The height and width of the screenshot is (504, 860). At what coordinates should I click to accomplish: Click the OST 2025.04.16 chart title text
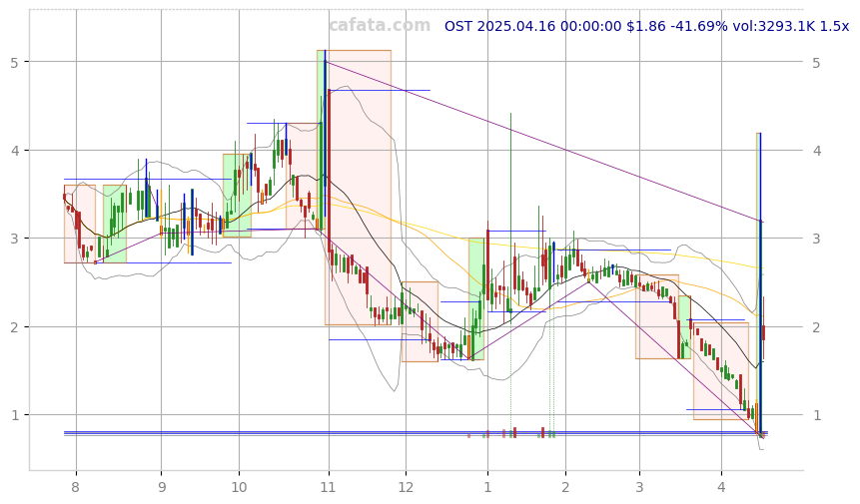coord(646,26)
